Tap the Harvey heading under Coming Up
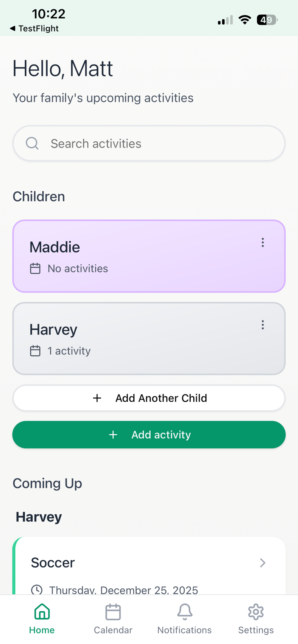This screenshot has height=644, width=298. 39,517
